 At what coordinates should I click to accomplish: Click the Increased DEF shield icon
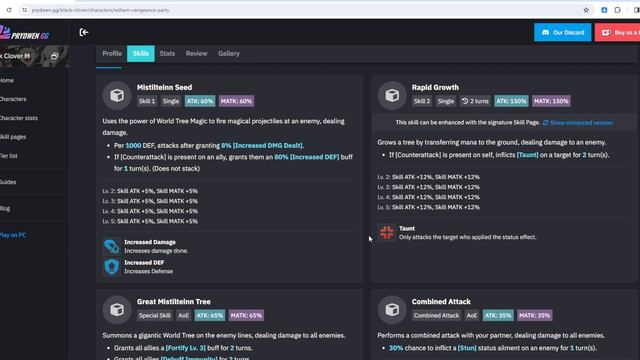pyautogui.click(x=111, y=267)
